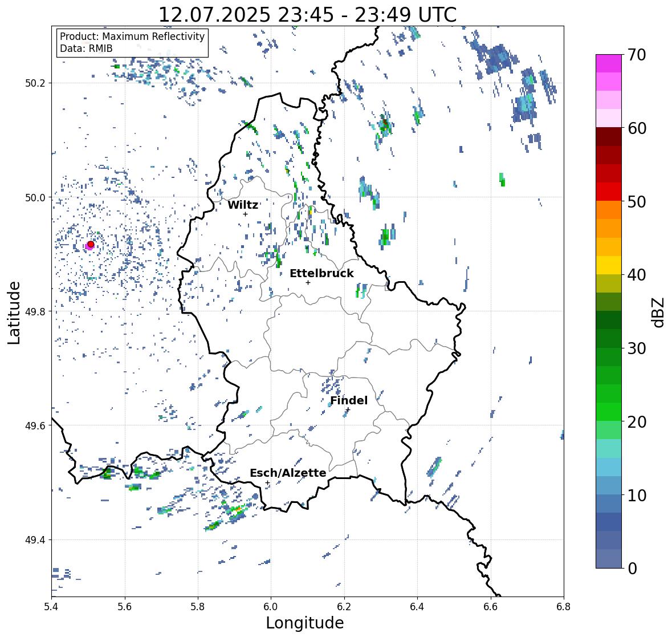Click the Findel station label

pos(349,400)
